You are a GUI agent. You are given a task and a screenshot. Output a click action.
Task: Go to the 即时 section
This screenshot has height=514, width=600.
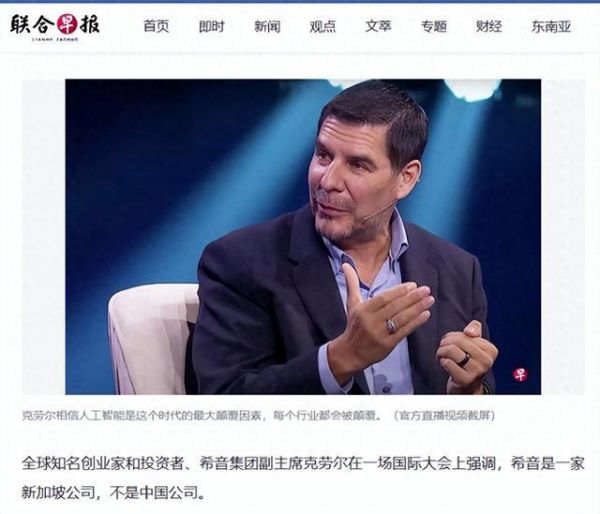[212, 26]
